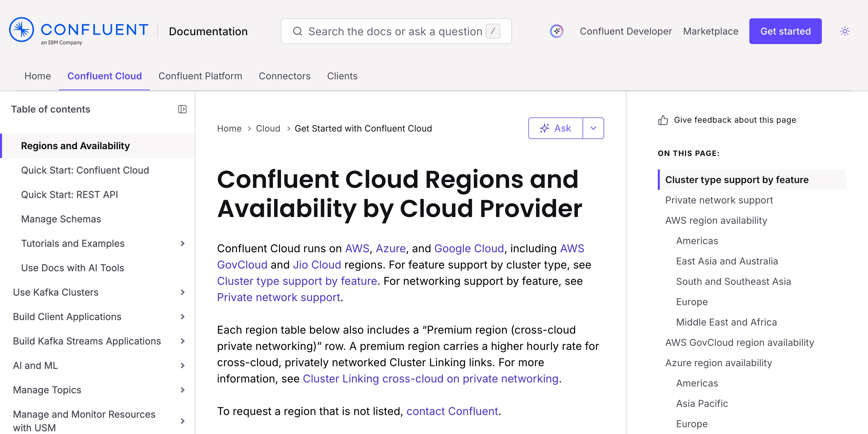This screenshot has height=434, width=868.
Task: Open Use Docs with AI Tools
Action: pyautogui.click(x=73, y=268)
